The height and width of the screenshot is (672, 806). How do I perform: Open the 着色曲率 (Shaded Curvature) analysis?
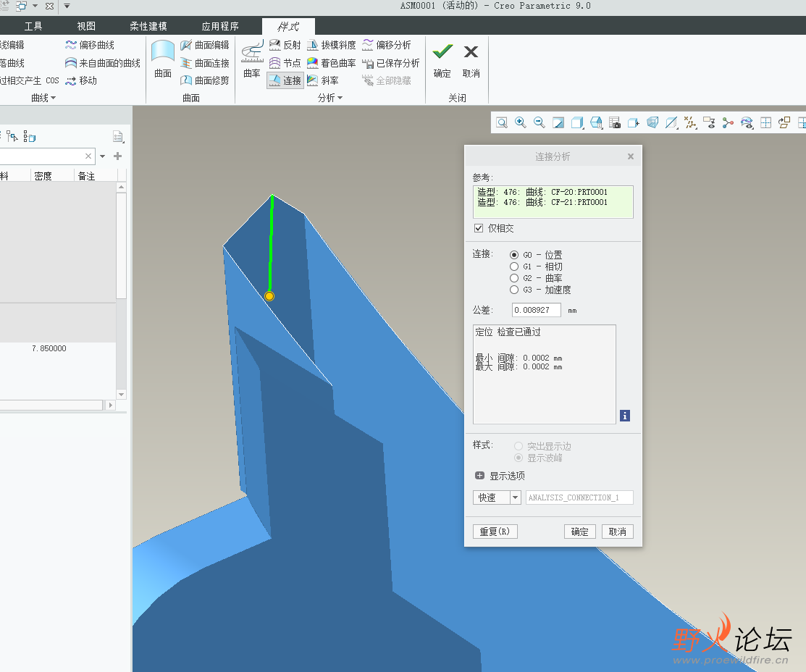click(332, 63)
